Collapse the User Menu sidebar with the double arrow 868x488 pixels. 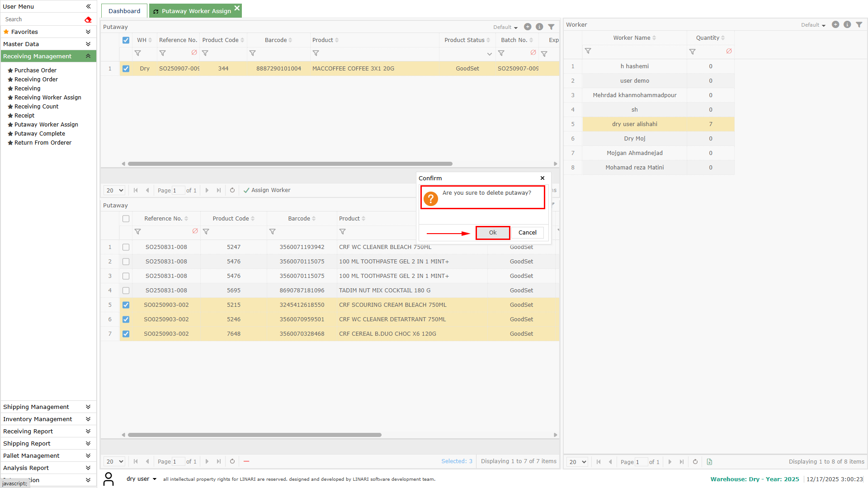point(88,6)
